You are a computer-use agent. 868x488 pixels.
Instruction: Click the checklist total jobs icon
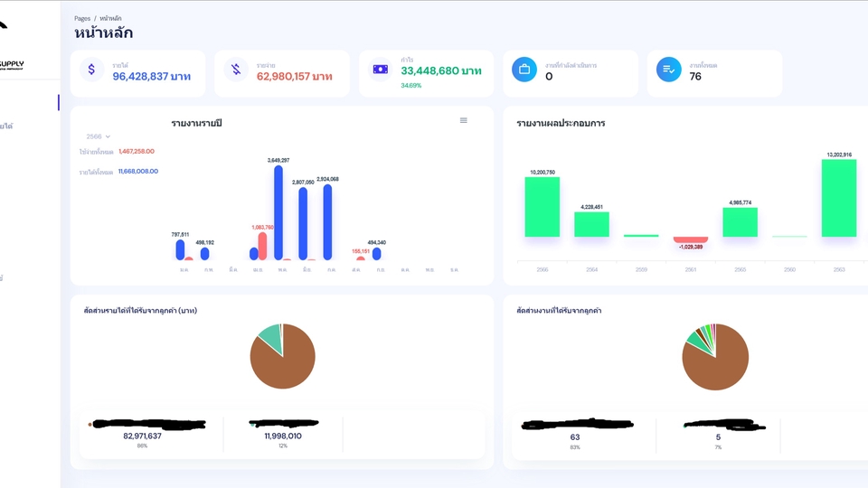point(669,70)
